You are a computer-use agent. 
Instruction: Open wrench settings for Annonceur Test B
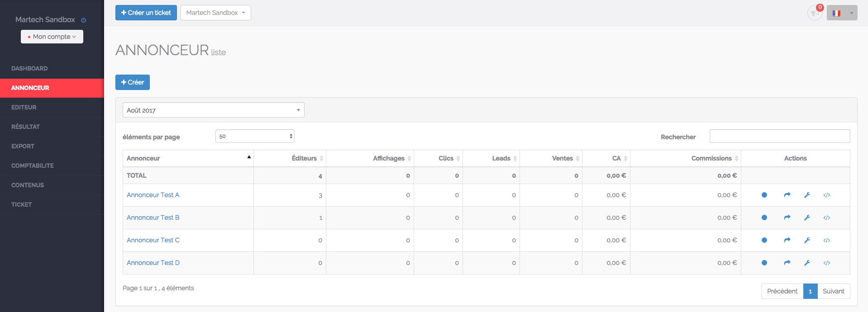[807, 217]
